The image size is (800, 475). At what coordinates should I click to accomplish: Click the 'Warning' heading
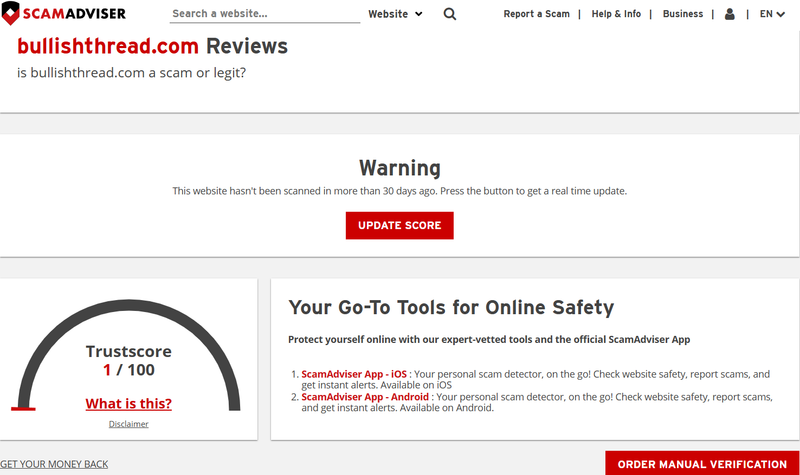point(399,168)
